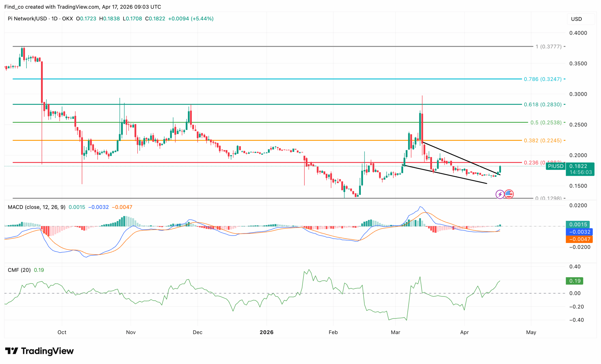Click the 0.4000 price axis label
The height and width of the screenshot is (364, 601).
pos(578,33)
